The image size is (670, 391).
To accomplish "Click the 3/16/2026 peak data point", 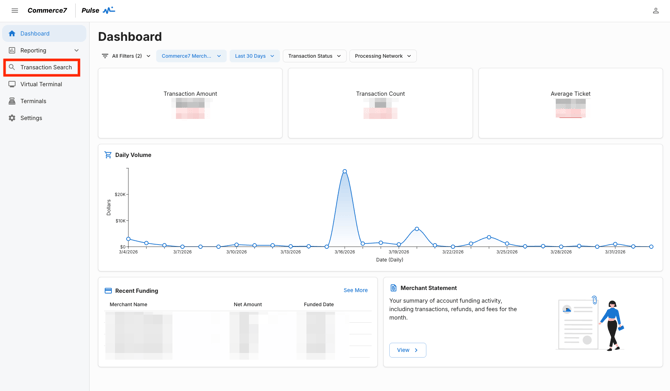I will point(345,171).
